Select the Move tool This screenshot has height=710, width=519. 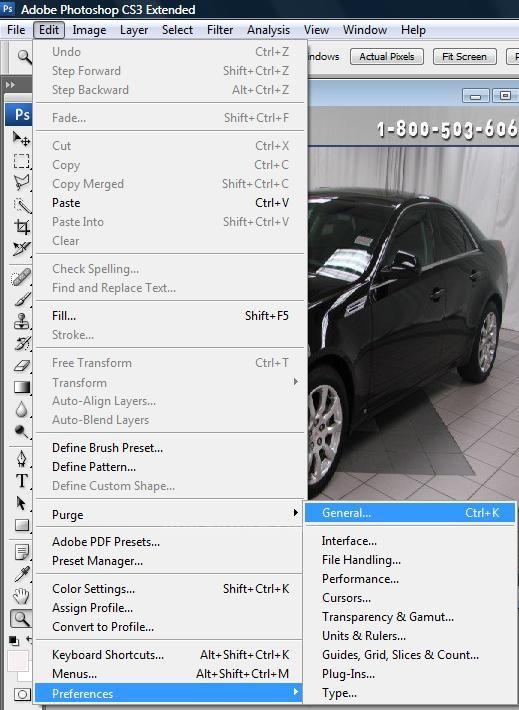21,138
